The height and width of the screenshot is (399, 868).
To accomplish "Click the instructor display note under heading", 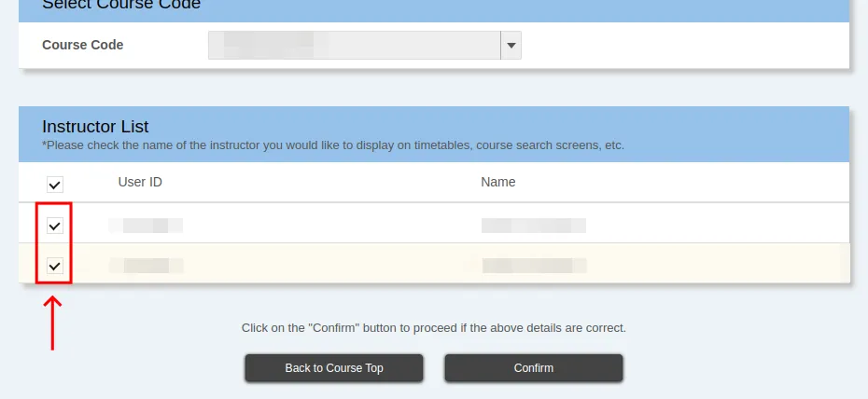I will tap(333, 145).
